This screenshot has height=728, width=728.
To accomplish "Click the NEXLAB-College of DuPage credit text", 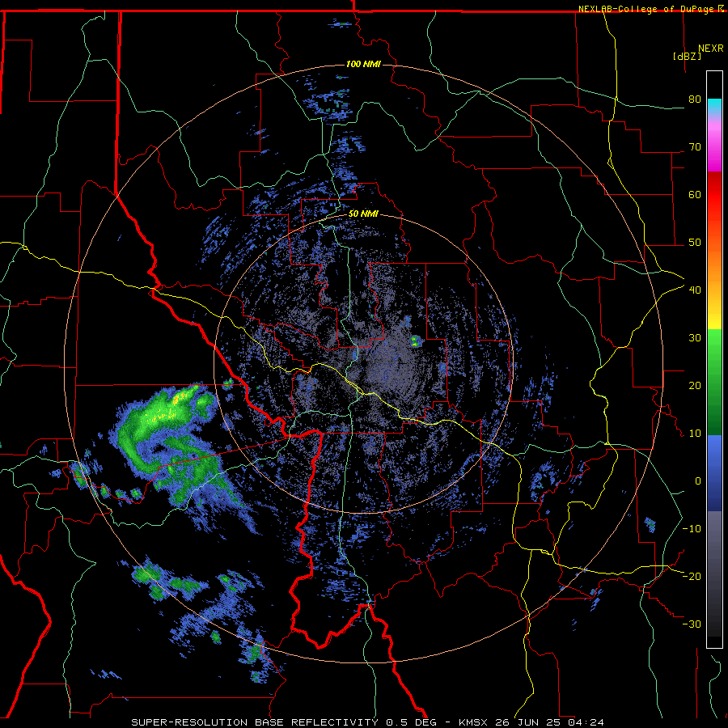I will tap(645, 9).
